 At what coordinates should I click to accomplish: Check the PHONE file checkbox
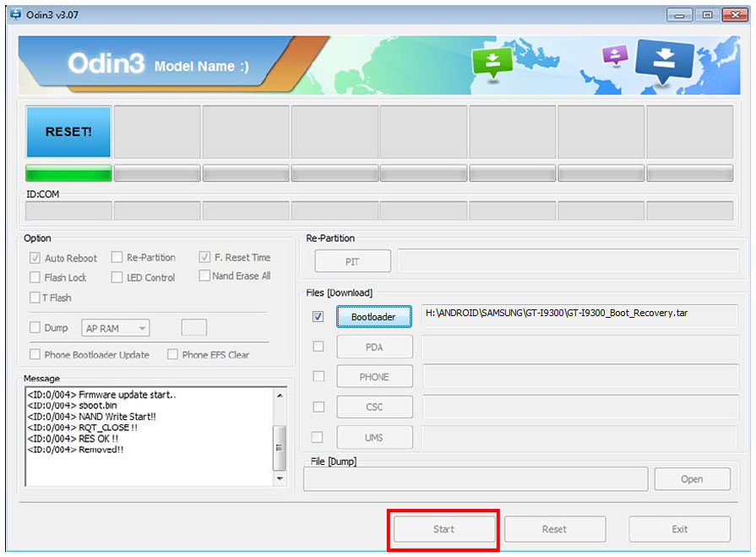(x=318, y=376)
